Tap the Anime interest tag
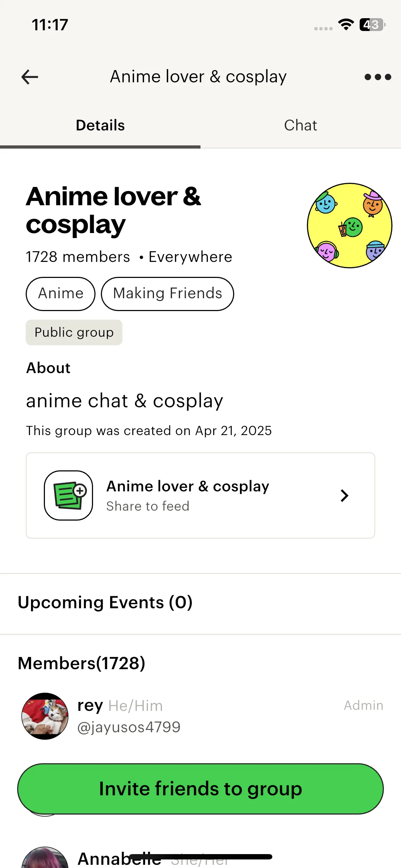This screenshot has height=868, width=401. (x=61, y=294)
